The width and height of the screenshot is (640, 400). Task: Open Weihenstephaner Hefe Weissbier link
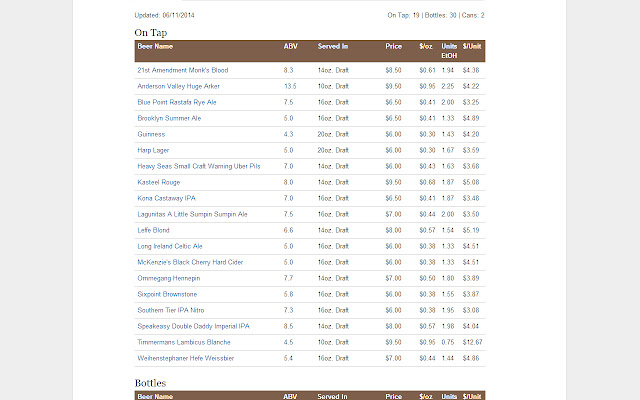tap(186, 358)
